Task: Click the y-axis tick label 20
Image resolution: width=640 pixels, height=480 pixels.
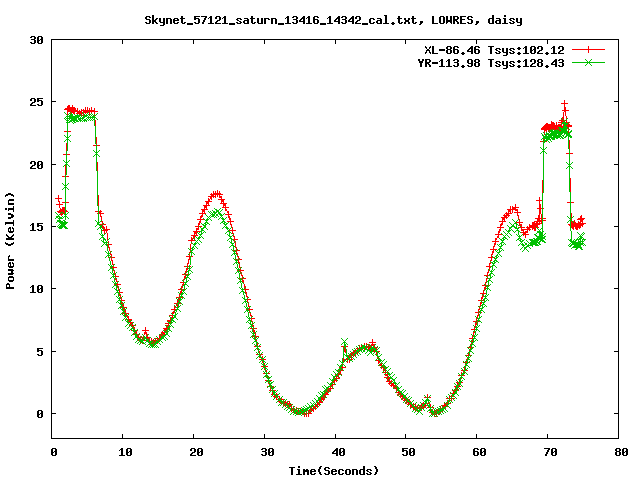Action: pyautogui.click(x=36, y=164)
